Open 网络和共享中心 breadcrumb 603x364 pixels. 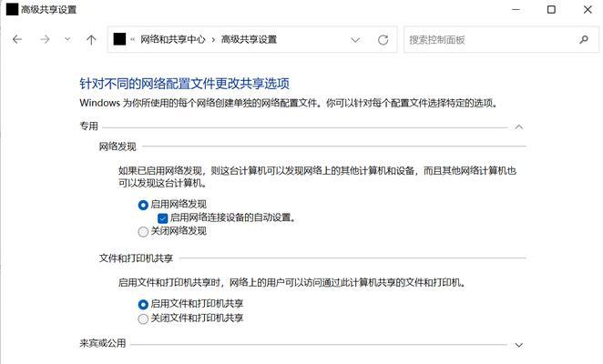pyautogui.click(x=173, y=39)
